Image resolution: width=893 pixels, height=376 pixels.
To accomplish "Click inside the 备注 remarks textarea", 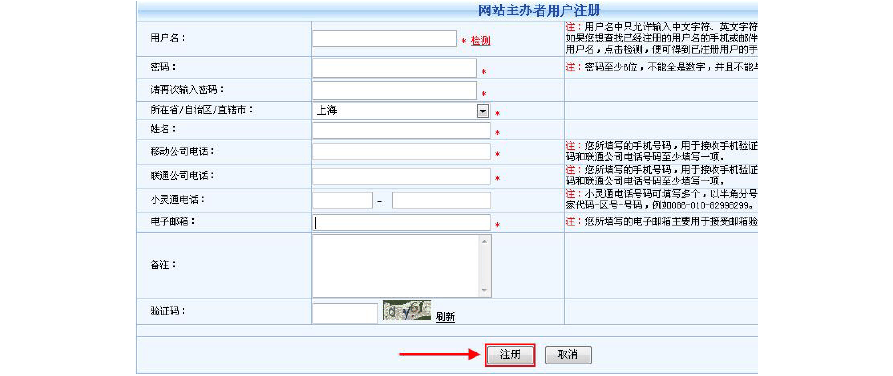I will pyautogui.click(x=396, y=265).
